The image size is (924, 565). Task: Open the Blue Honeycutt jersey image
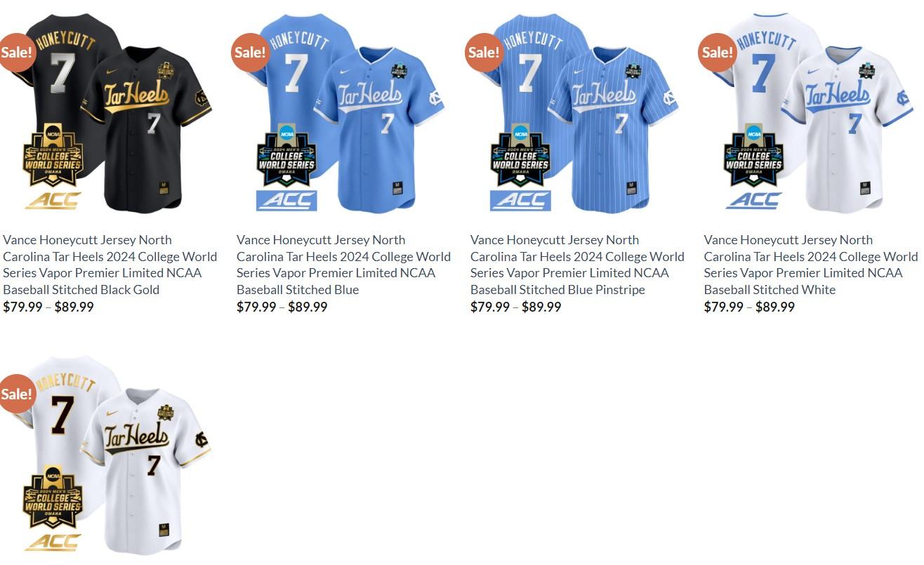coord(344,112)
